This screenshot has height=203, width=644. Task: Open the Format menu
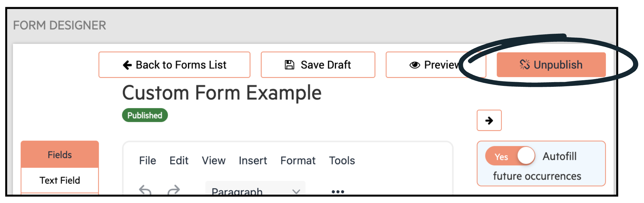click(298, 161)
